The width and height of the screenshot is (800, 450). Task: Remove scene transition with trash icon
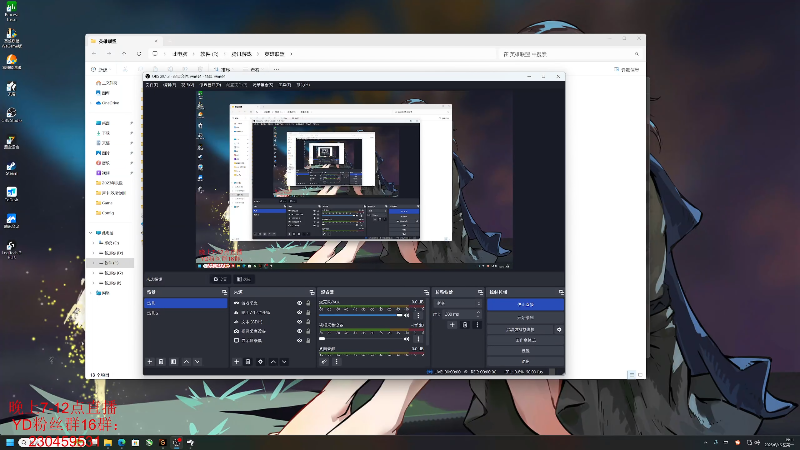coord(465,324)
